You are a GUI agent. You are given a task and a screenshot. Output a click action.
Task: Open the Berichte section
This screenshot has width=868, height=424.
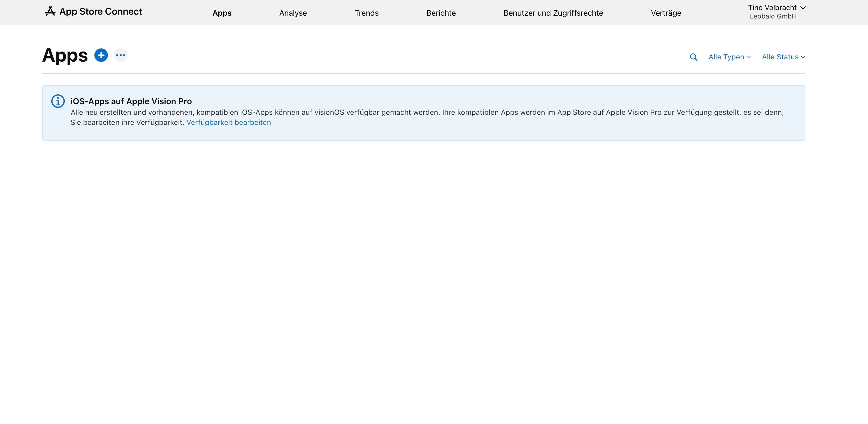[441, 13]
